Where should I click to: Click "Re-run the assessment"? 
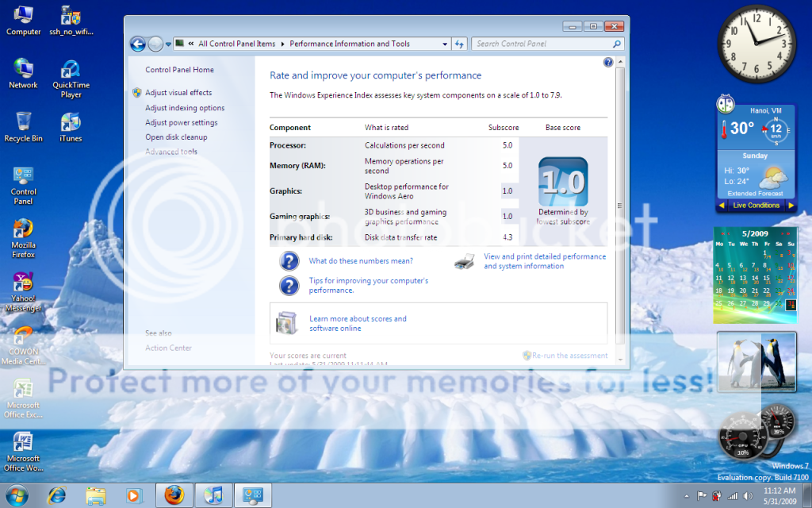[570, 355]
